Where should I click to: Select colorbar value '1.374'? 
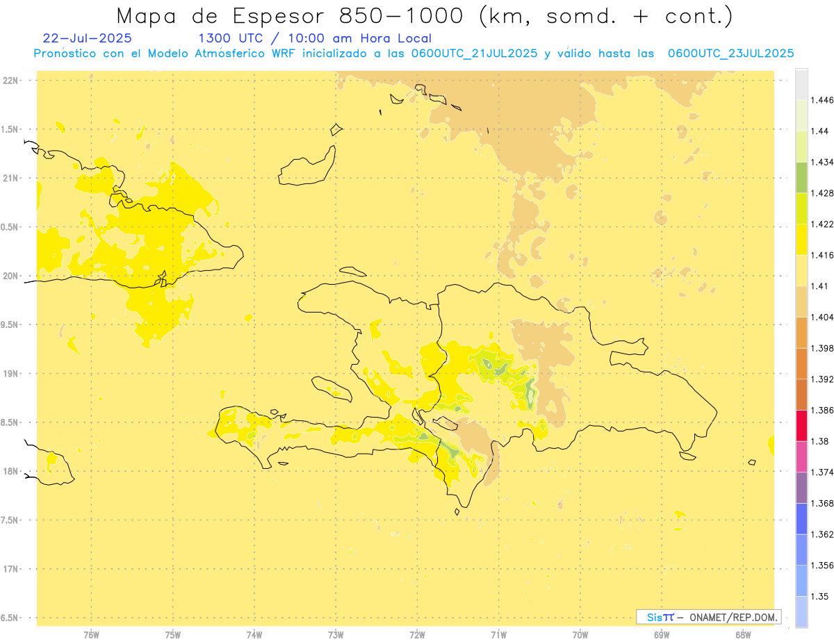click(823, 472)
